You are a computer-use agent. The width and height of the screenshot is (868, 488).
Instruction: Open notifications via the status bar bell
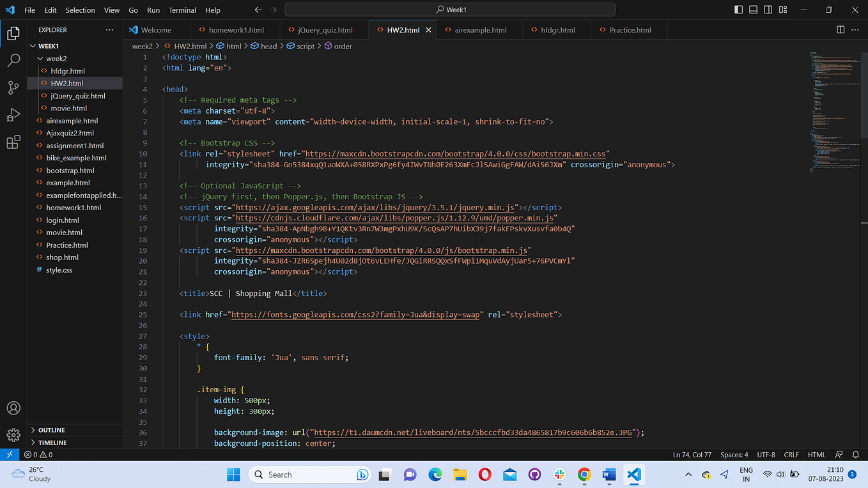click(x=855, y=454)
